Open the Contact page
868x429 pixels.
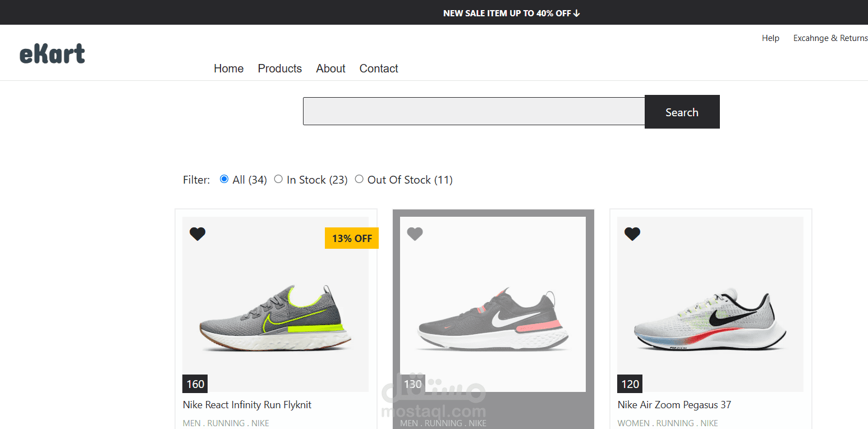(x=379, y=69)
